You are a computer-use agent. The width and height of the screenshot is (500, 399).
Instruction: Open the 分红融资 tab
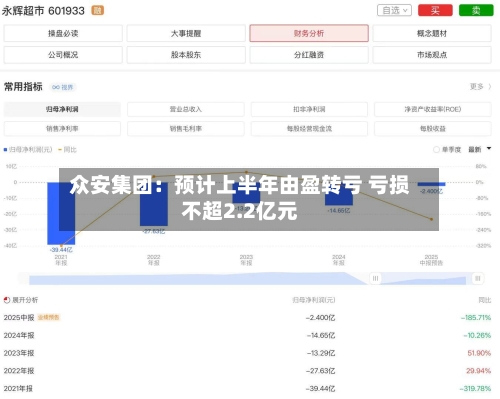(309, 55)
